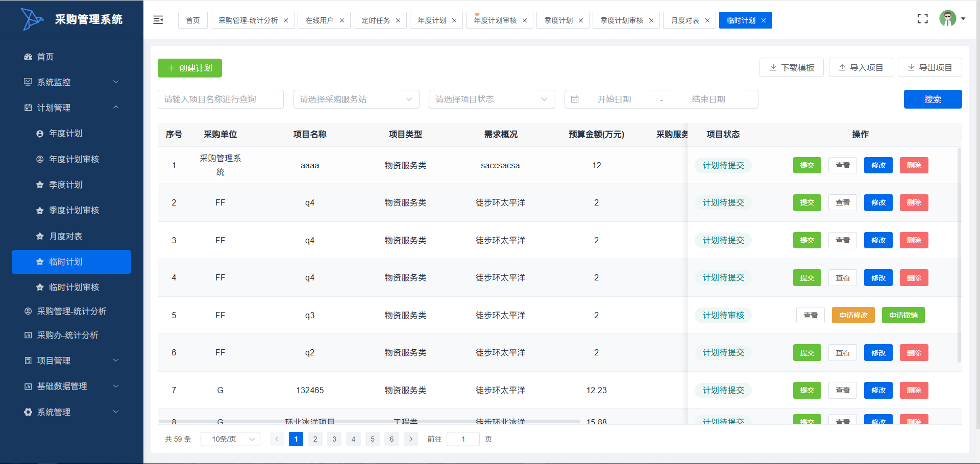Open 采购服务站 selection dropdown
This screenshot has width=980, height=464.
tap(356, 99)
